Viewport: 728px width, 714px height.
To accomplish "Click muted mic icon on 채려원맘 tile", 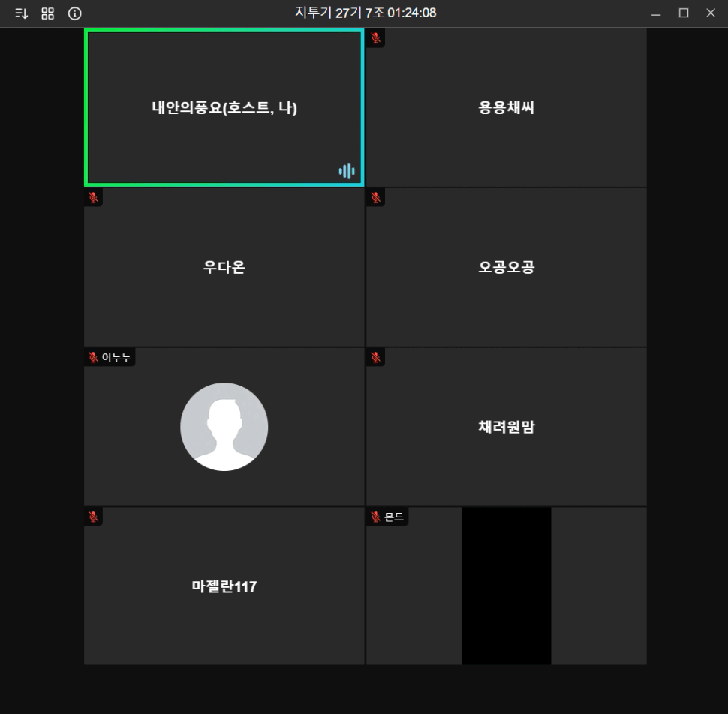I will click(375, 357).
